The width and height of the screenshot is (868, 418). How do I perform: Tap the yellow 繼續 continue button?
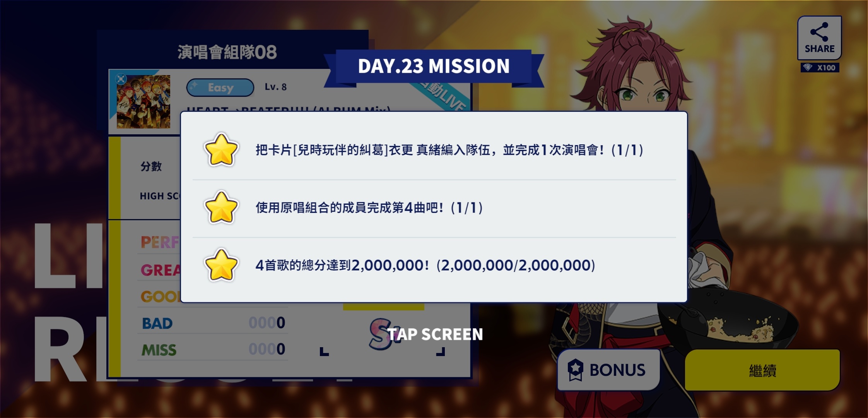(762, 370)
